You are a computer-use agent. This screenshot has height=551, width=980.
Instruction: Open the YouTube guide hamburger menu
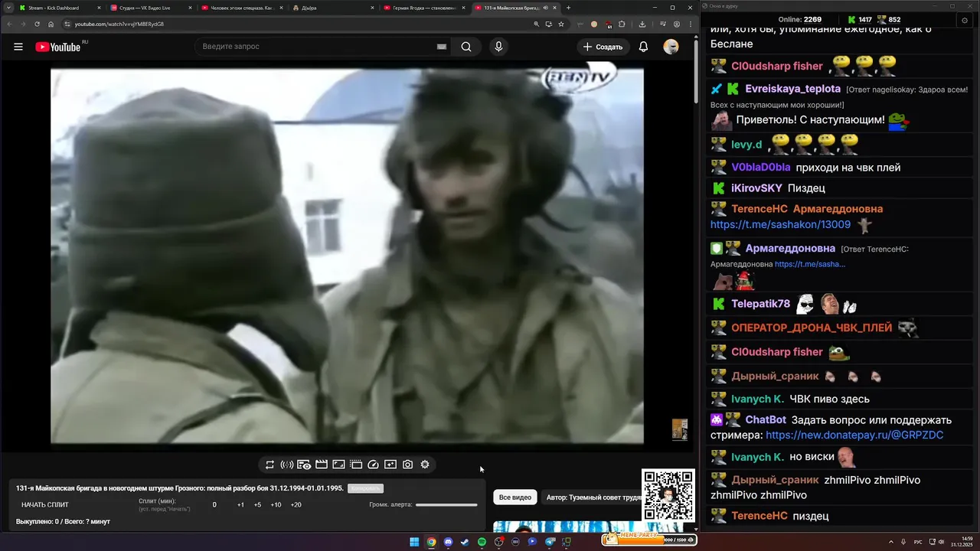18,47
